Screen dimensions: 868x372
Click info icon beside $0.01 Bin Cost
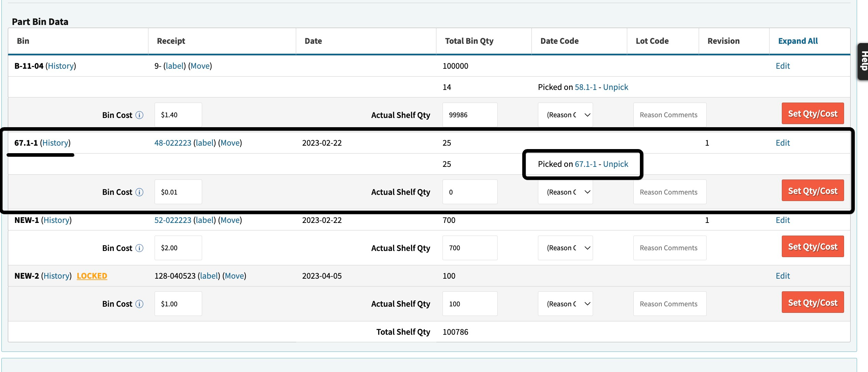139,192
